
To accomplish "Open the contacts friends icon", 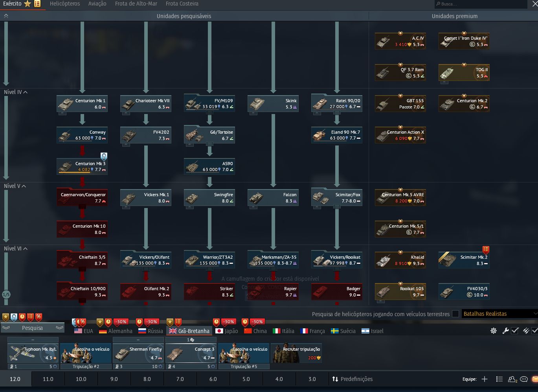I will point(512,379).
